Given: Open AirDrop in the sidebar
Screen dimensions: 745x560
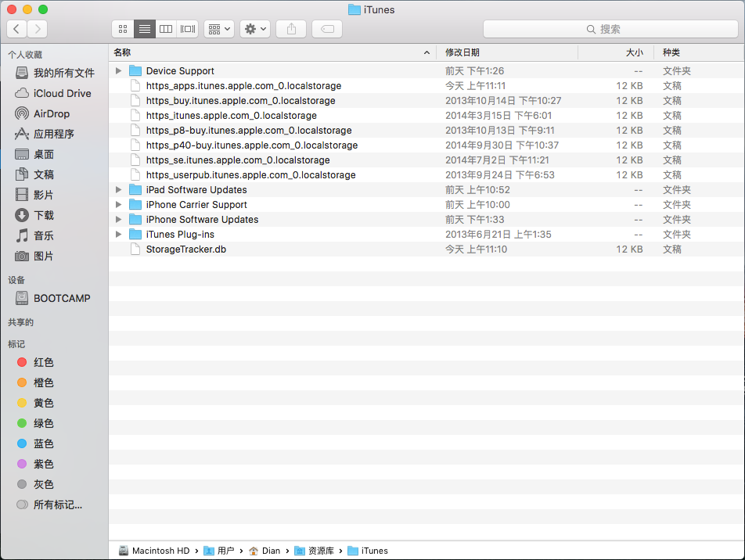Looking at the screenshot, I should tap(52, 113).
